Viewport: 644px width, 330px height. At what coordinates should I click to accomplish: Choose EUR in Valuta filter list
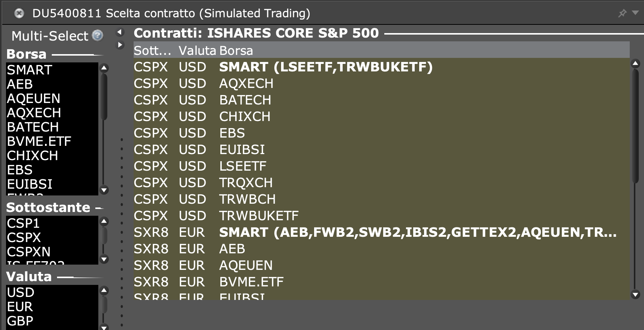pyautogui.click(x=20, y=307)
